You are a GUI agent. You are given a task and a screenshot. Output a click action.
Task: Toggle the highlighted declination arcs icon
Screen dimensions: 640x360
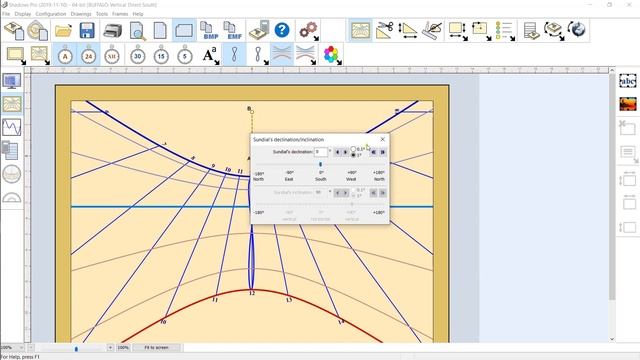(282, 55)
